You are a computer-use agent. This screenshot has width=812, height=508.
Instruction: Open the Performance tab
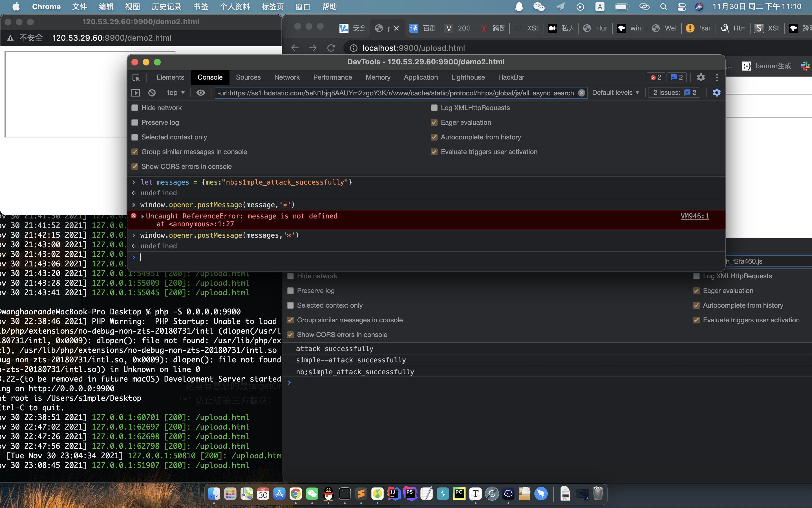tap(332, 78)
